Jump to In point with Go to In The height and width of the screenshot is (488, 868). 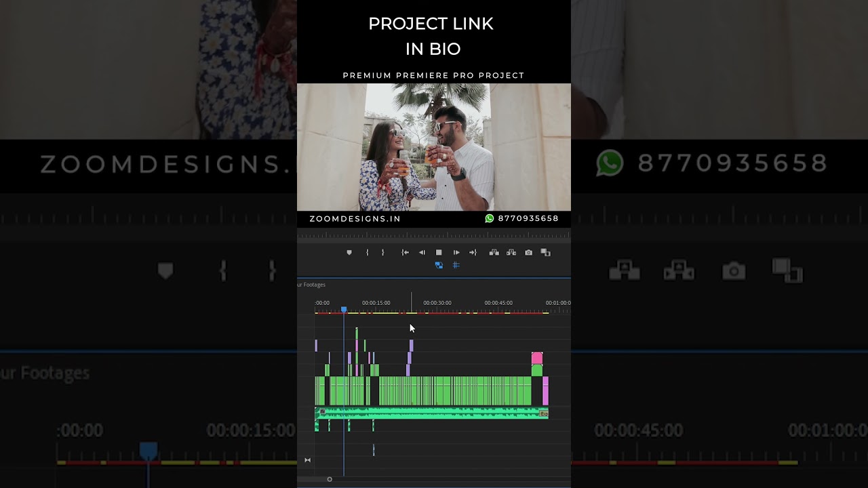tap(405, 253)
